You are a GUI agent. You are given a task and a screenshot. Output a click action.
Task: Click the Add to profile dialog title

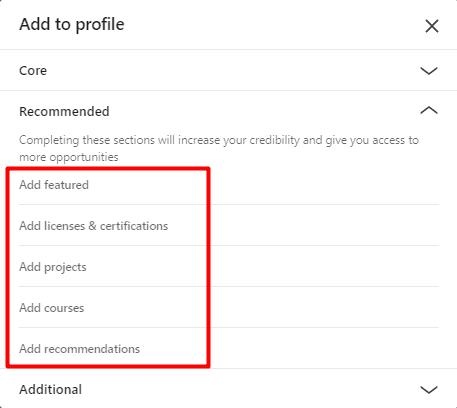pyautogui.click(x=72, y=24)
